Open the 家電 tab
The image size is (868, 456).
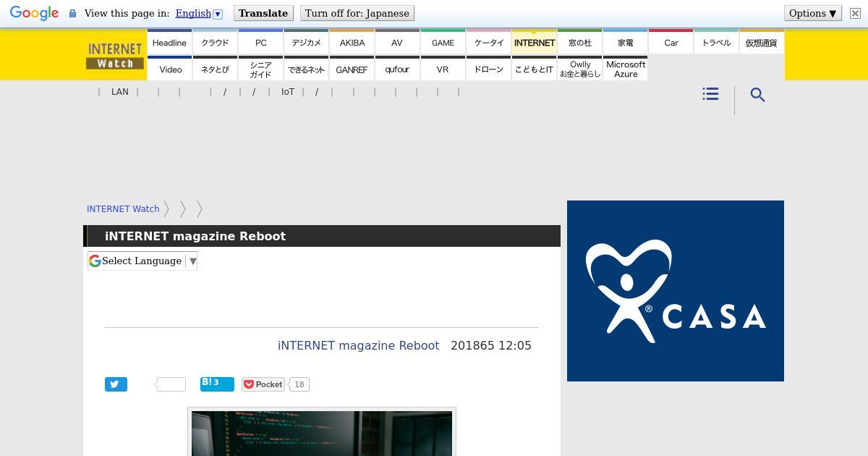tap(626, 42)
